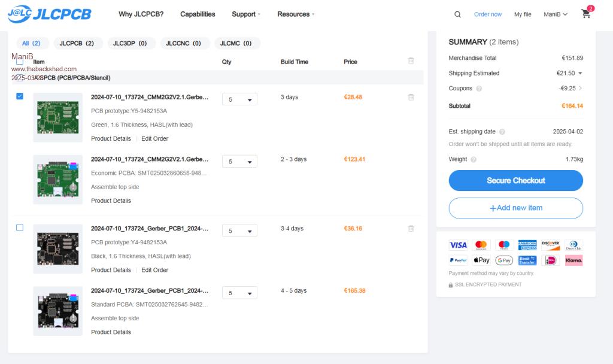Open the shopping cart icon
This screenshot has width=613, height=364.
pos(586,14)
